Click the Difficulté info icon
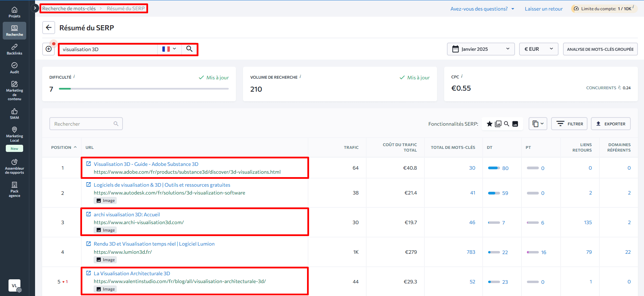644x296 pixels. pyautogui.click(x=74, y=77)
